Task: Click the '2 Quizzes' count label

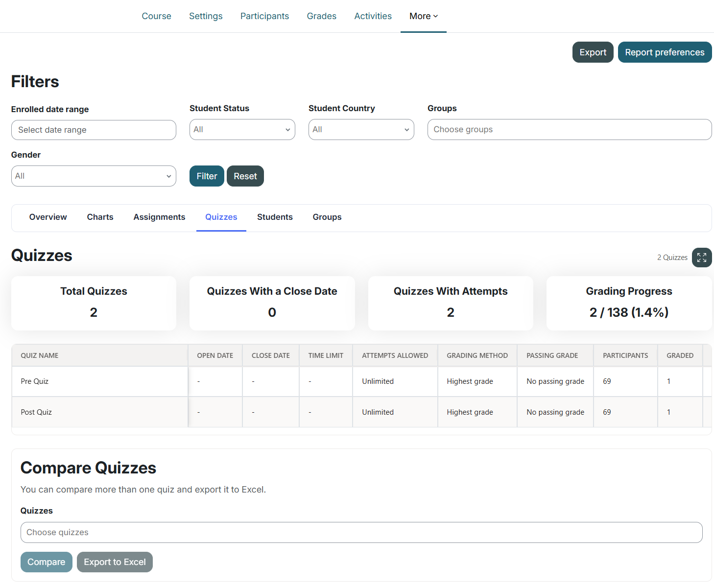Action: [672, 258]
